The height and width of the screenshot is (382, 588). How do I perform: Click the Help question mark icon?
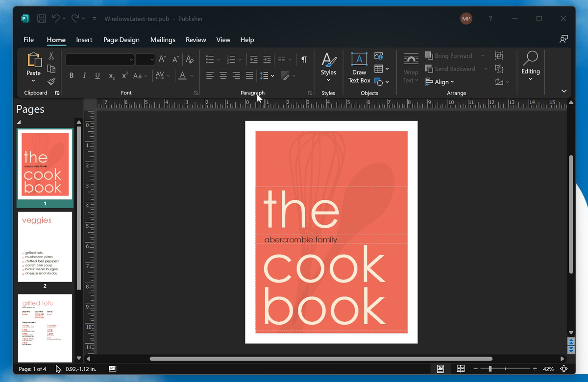coord(490,19)
